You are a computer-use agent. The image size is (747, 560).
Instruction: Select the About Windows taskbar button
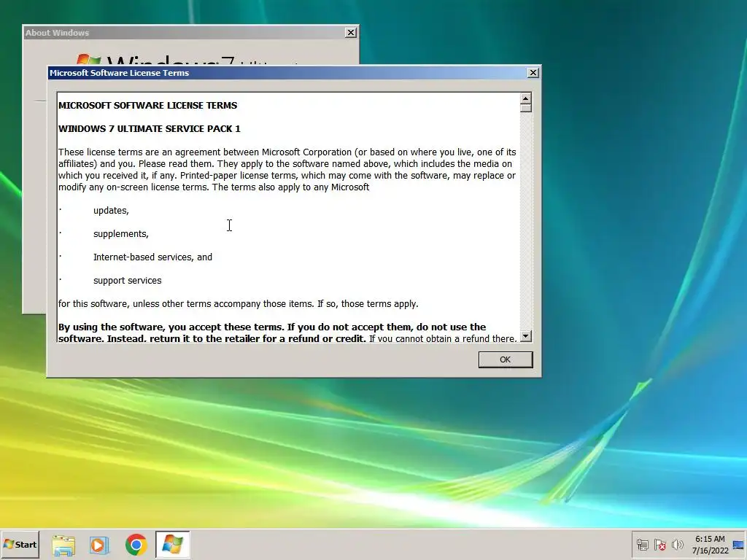pyautogui.click(x=172, y=544)
